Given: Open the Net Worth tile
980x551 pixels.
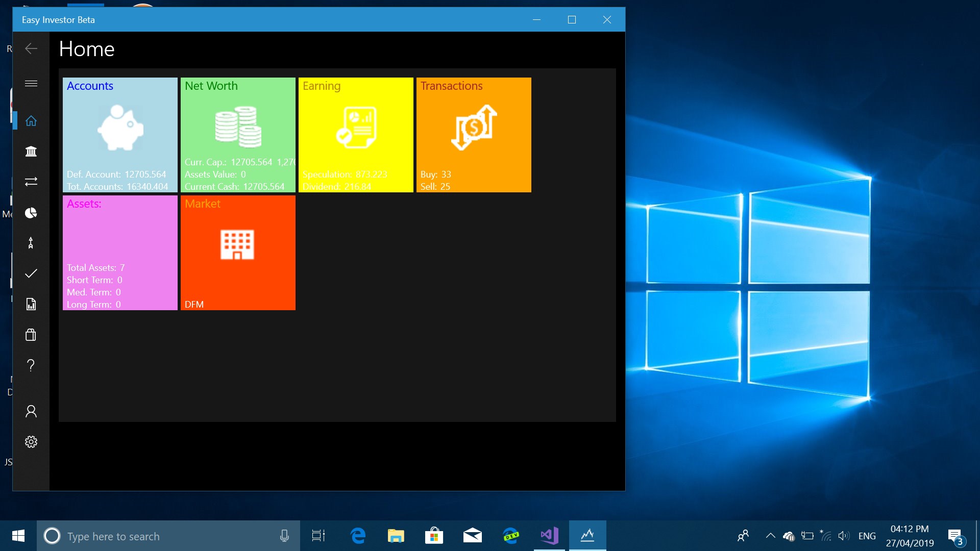Looking at the screenshot, I should [x=238, y=135].
